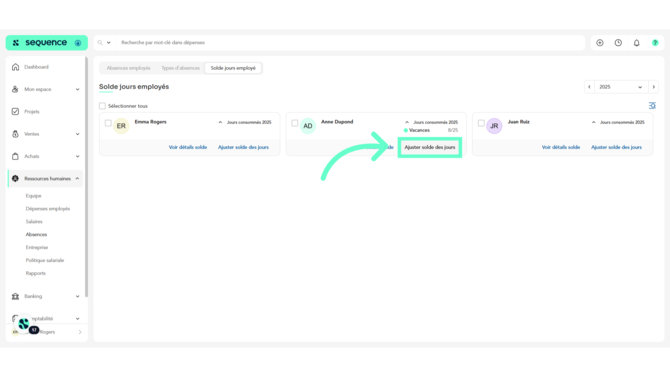Expand the Ventes menu chevron
Viewport: 670px width, 377px height.
tap(77, 134)
